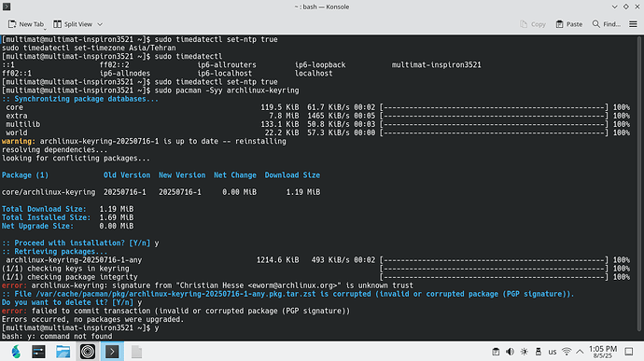Expand hidden system tray icons arrow
This screenshot has height=361, width=644.
click(x=580, y=352)
